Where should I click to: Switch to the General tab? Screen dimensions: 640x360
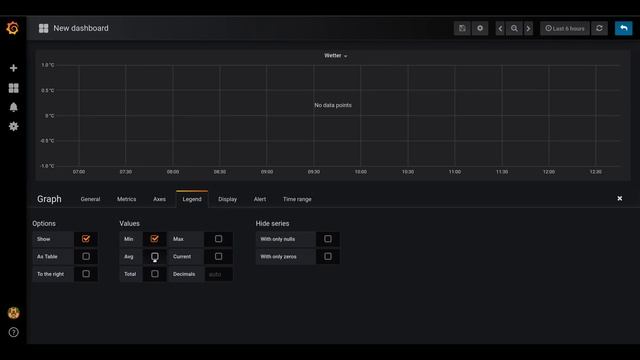90,199
